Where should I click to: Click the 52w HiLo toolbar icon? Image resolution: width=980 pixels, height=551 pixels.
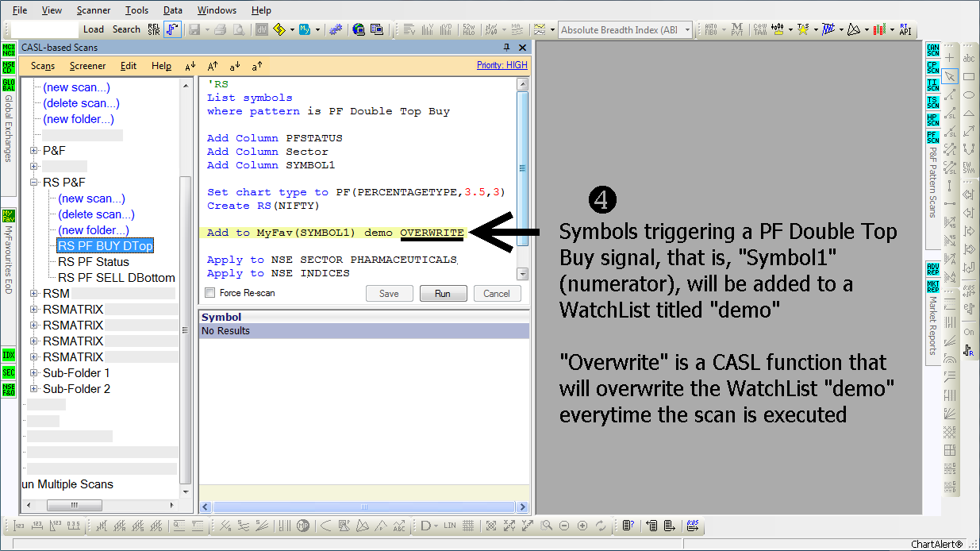coord(469,29)
